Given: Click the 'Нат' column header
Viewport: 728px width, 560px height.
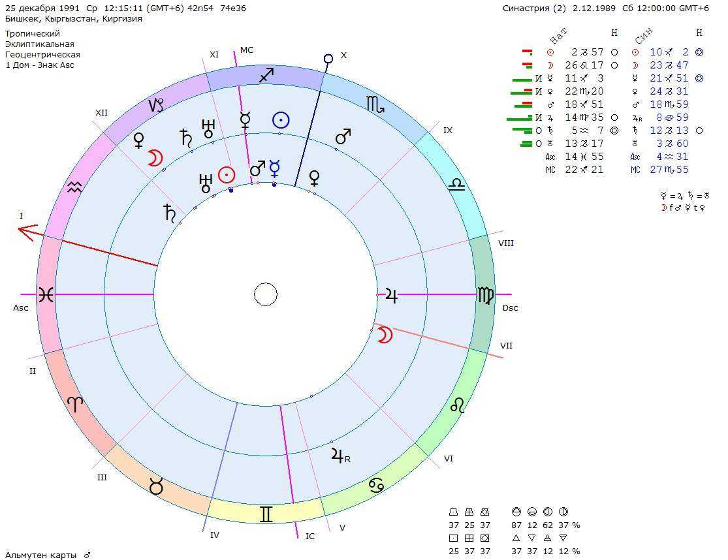Looking at the screenshot, I should point(558,35).
